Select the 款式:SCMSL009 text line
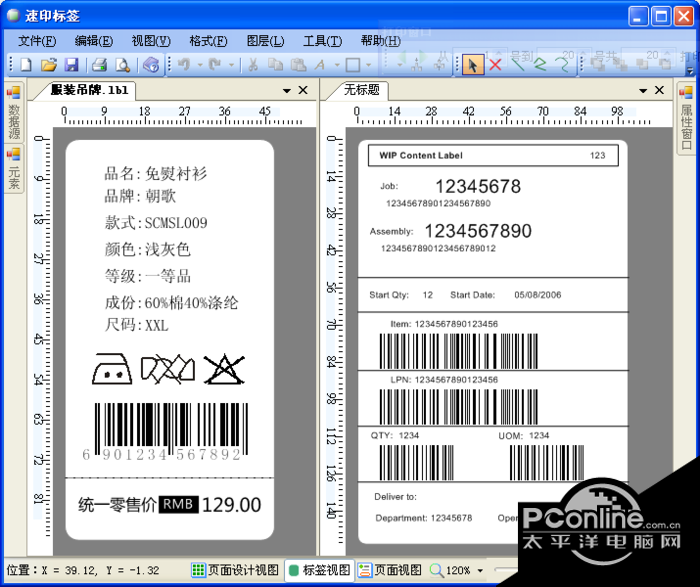 (x=156, y=222)
